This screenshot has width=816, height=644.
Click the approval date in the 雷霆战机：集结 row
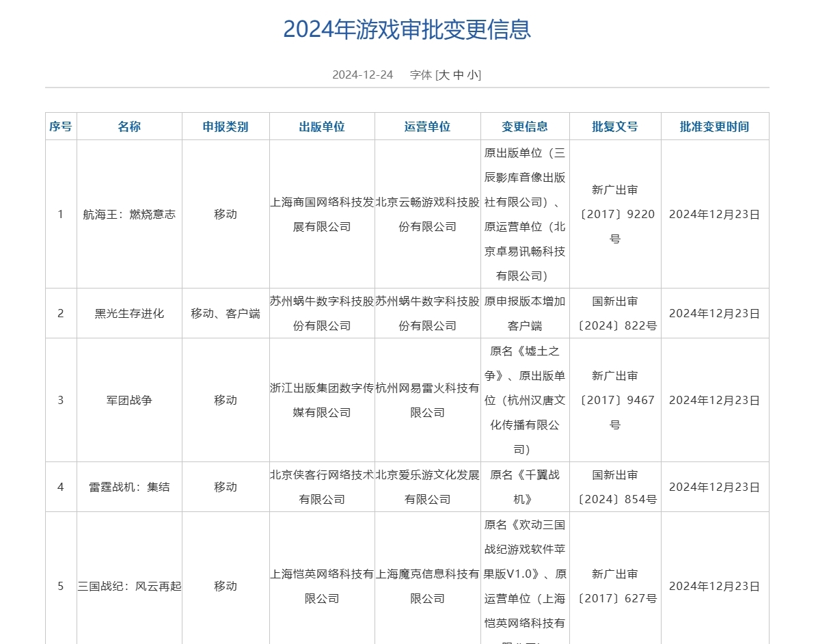[x=715, y=487]
